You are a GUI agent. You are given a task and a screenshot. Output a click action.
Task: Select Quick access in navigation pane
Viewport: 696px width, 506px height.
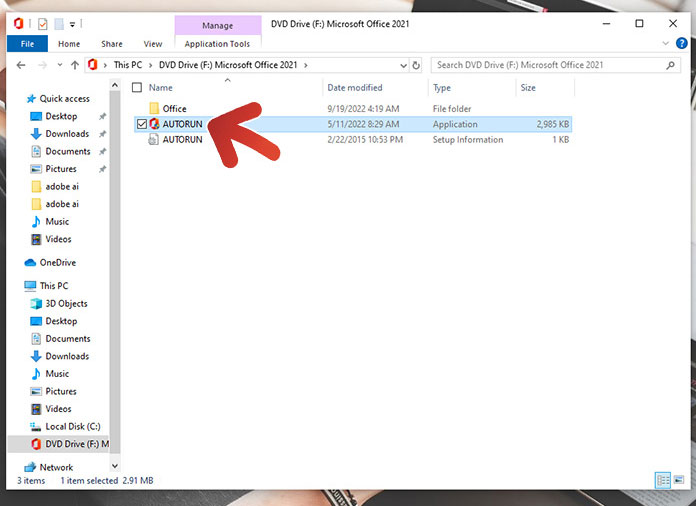pyautogui.click(x=64, y=99)
